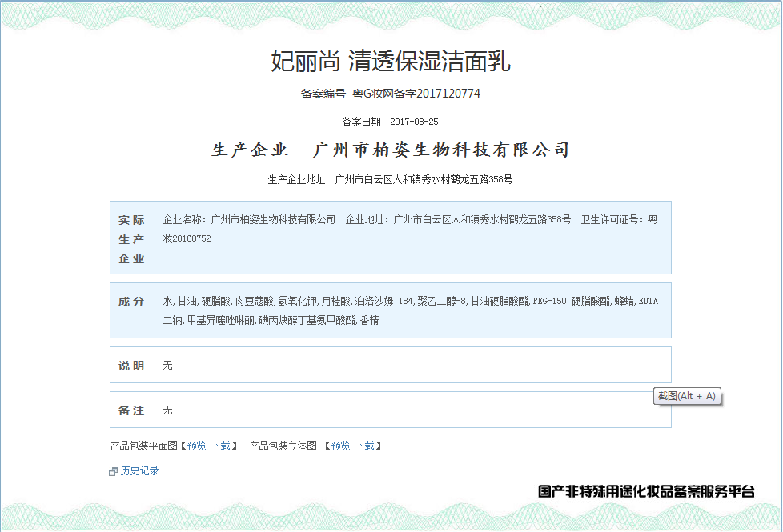The image size is (783, 532).
Task: Click the 产品包装平面图 label
Action: click(x=144, y=446)
